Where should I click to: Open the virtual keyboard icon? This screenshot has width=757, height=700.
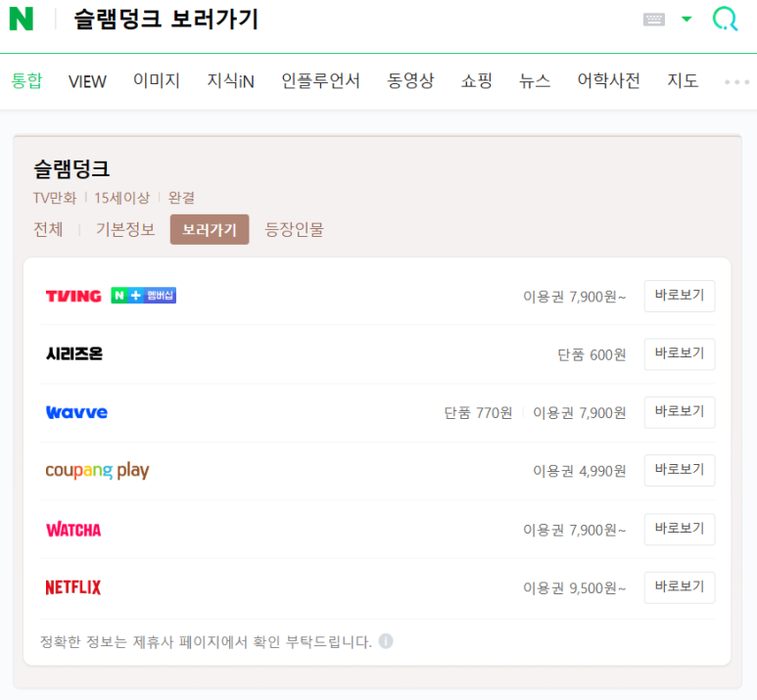point(654,20)
